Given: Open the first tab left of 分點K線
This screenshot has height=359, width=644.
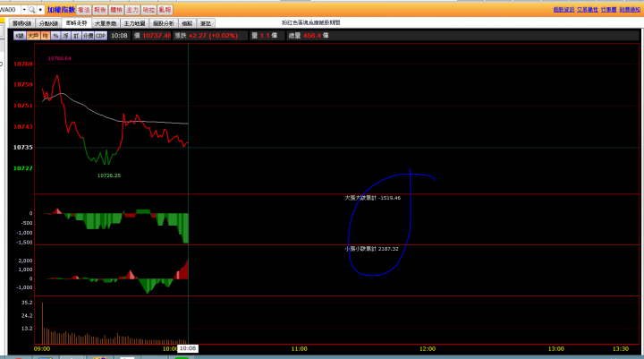Looking at the screenshot, I should [21, 23].
